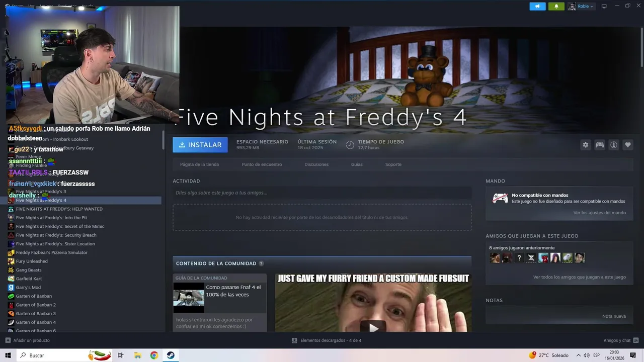Click the volume speaker tray icon
Viewport: 644px width, 362px height.
(587, 355)
